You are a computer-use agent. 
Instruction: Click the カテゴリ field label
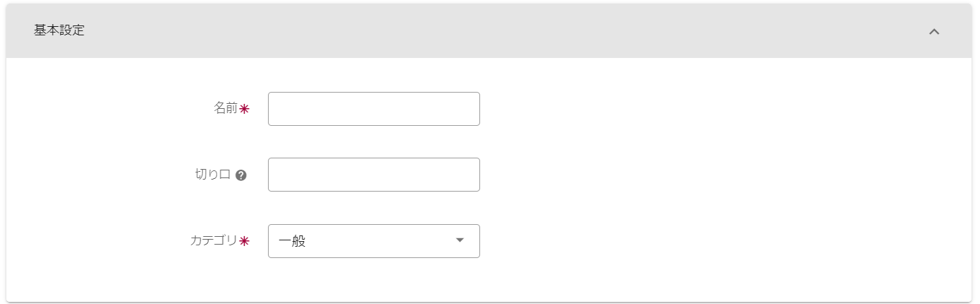coord(214,241)
